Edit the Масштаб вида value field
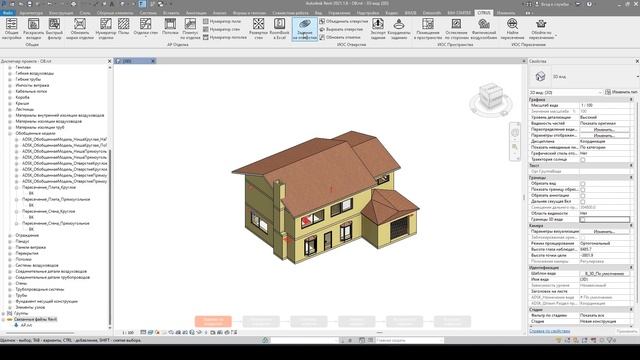 click(x=605, y=105)
